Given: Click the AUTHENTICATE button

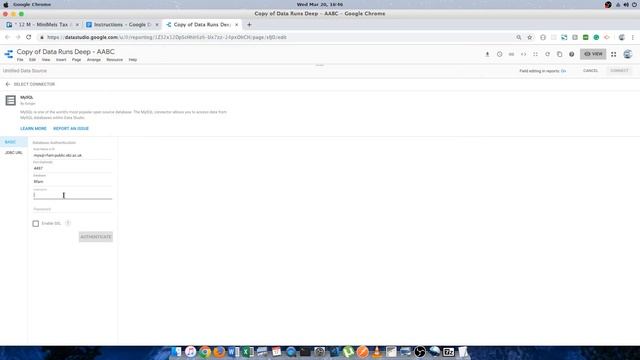Looking at the screenshot, I should (96, 237).
